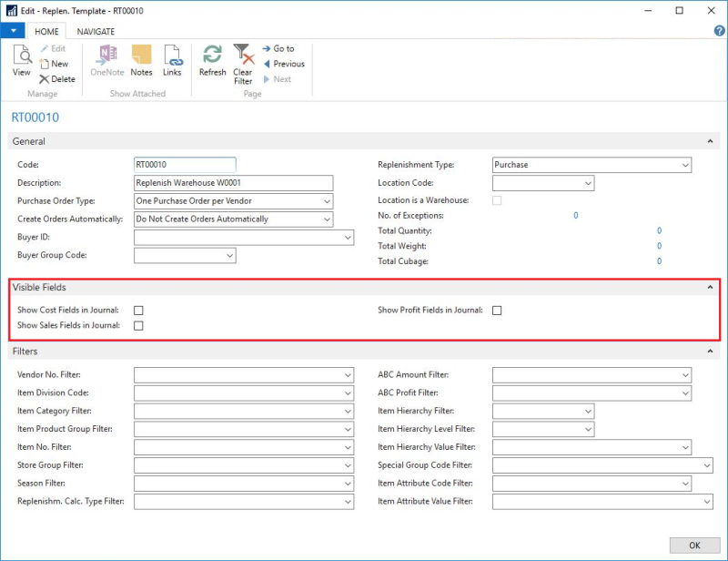The width and height of the screenshot is (728, 561).
Task: Expand Purchase Order Type dropdown
Action: click(326, 201)
